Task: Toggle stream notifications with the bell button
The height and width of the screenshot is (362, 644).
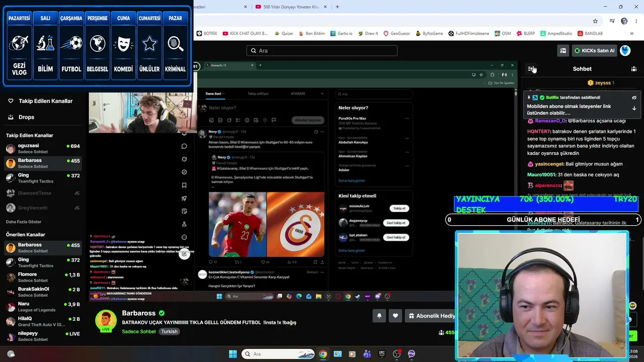Action: (x=379, y=316)
